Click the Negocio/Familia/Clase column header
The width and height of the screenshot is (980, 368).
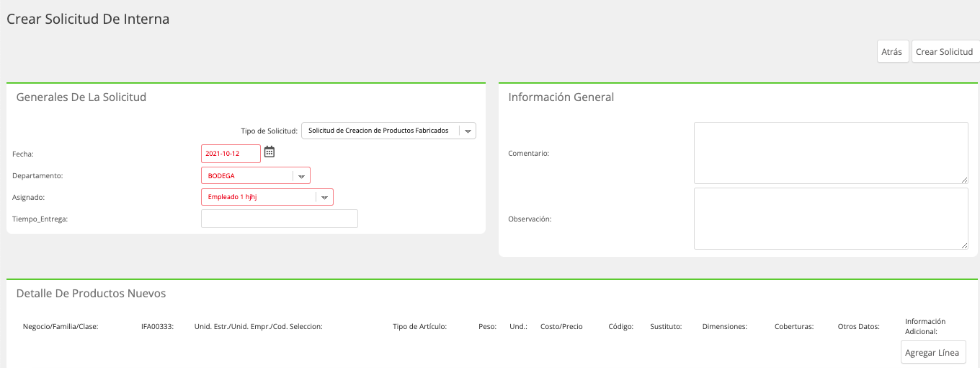pos(61,326)
